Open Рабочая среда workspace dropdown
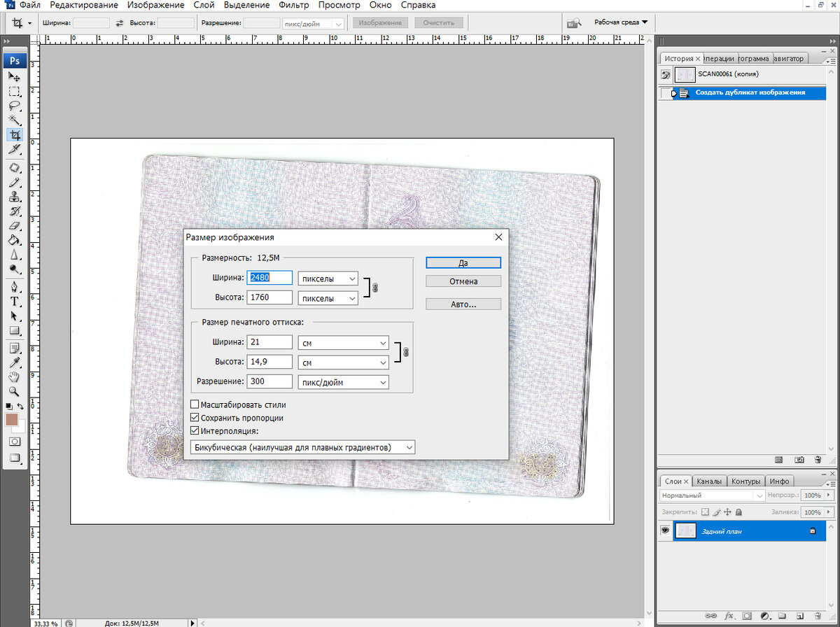 621,22
